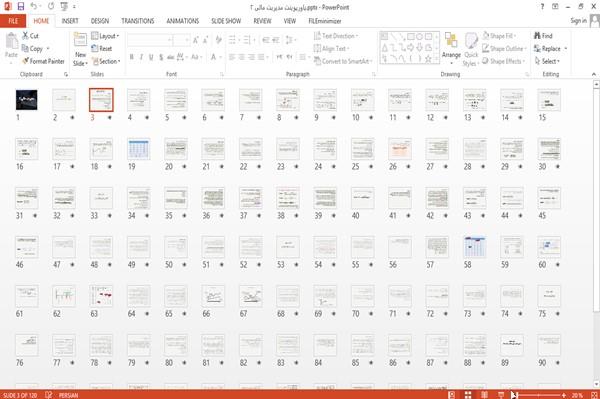The image size is (600, 399).
Task: Start Slide Show from status bar
Action: pos(501,395)
